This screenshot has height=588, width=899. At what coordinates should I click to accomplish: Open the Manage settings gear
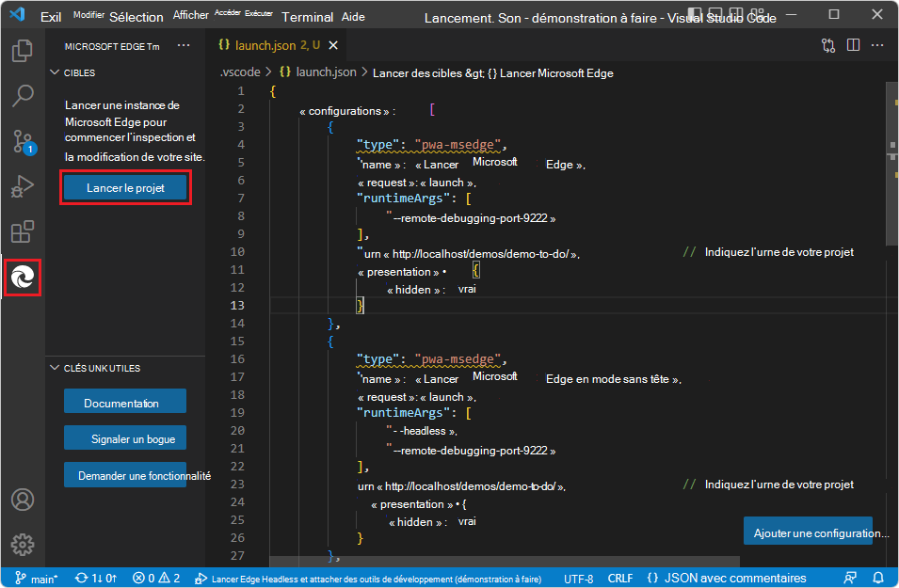(23, 544)
